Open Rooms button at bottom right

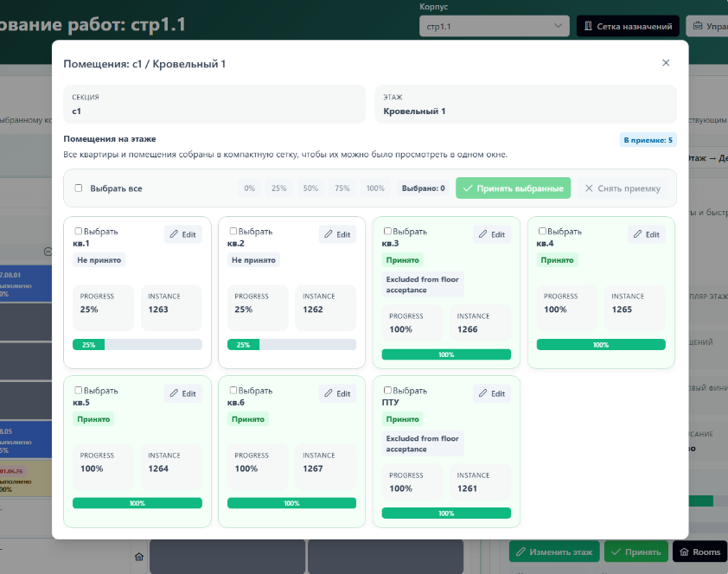pos(700,552)
